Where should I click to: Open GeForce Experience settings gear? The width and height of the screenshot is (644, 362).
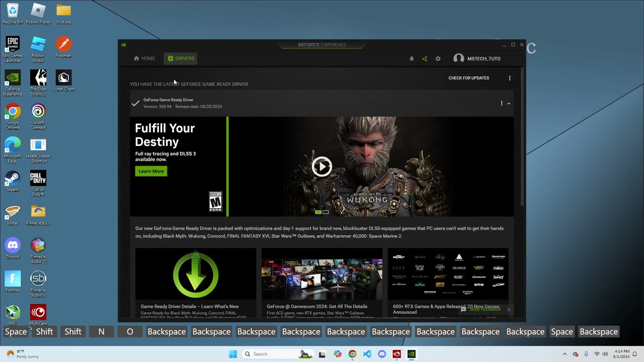[438, 59]
